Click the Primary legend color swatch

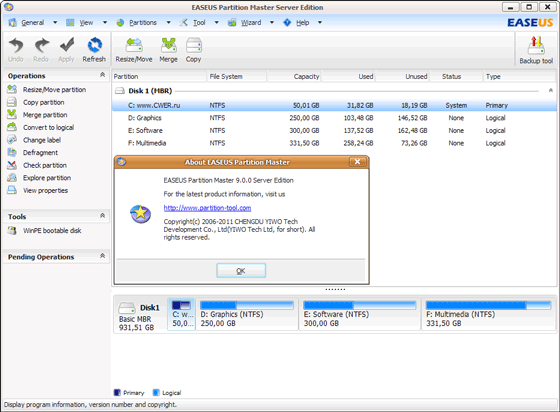click(117, 393)
